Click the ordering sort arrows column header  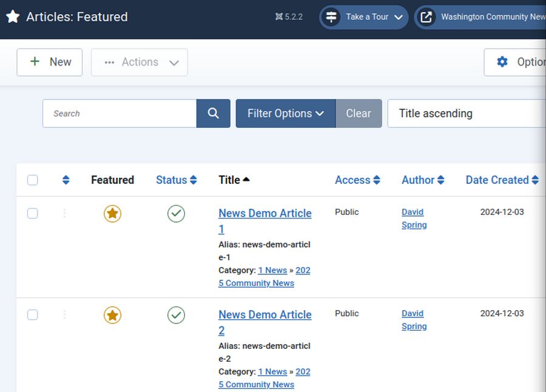click(x=66, y=180)
